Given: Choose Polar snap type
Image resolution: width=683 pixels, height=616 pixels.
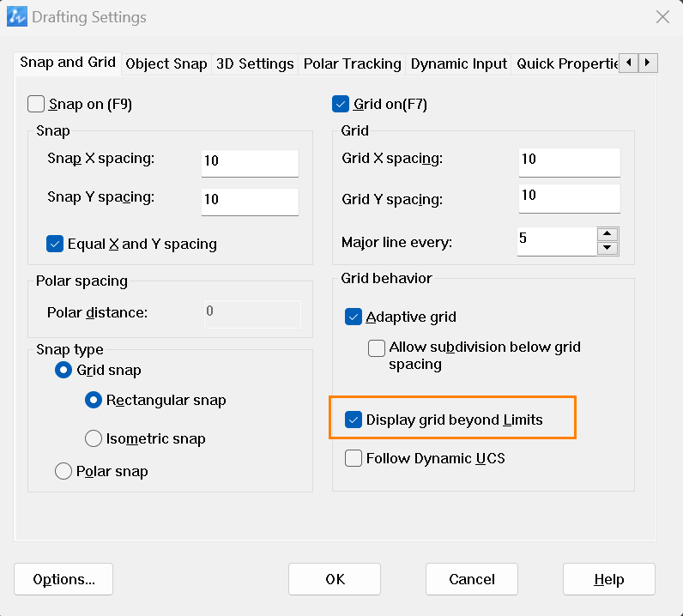Looking at the screenshot, I should pyautogui.click(x=63, y=471).
